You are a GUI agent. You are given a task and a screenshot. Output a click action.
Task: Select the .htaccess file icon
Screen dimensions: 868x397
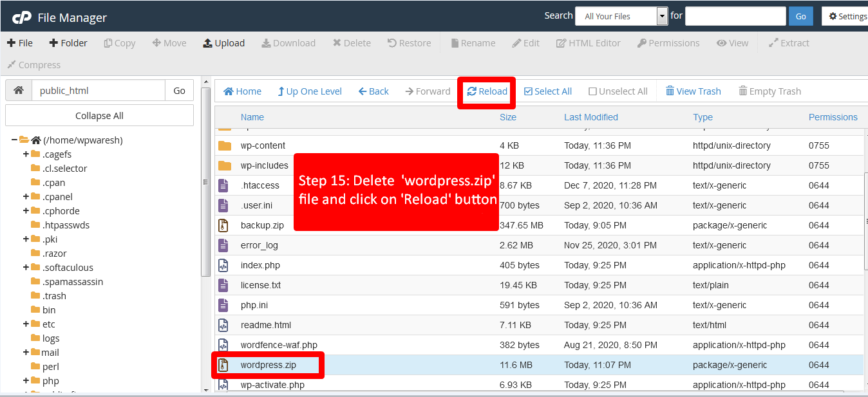click(x=223, y=185)
